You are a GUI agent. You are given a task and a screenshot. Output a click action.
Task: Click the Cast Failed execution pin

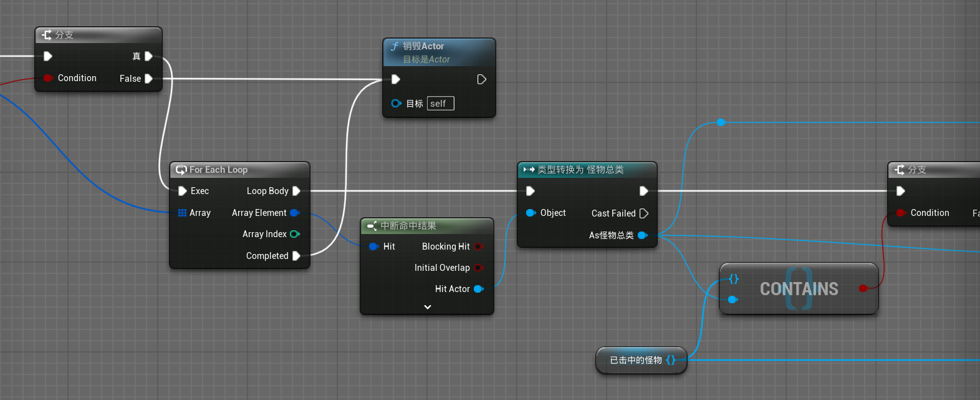click(x=644, y=213)
